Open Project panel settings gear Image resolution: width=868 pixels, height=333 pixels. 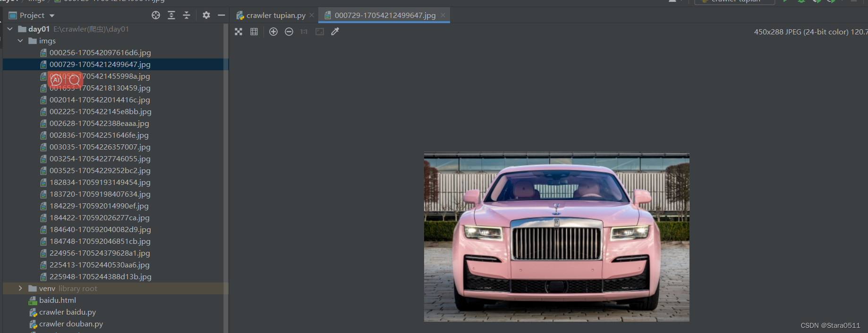coord(206,16)
